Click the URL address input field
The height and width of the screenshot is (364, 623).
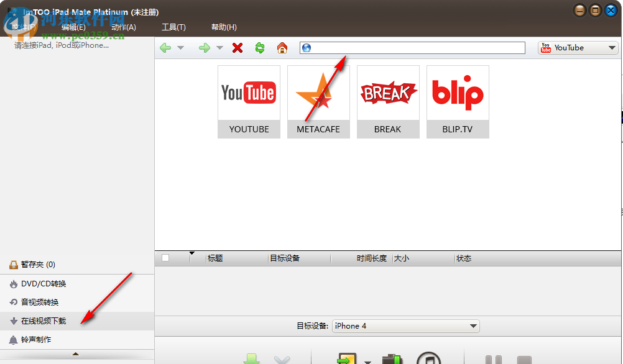coord(412,48)
